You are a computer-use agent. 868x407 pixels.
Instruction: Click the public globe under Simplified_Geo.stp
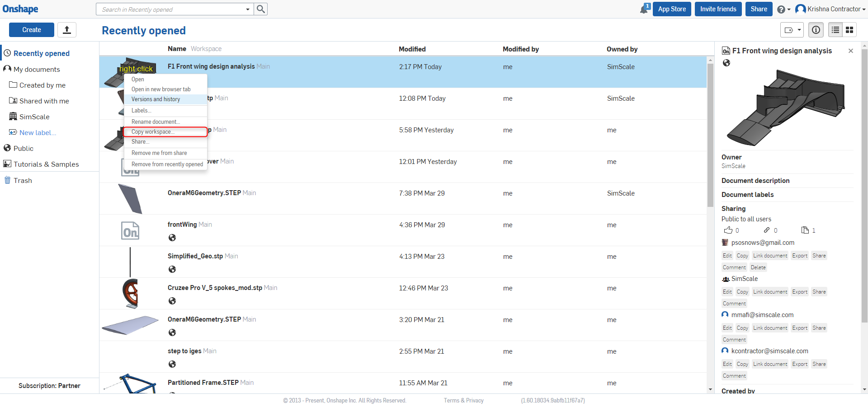coord(172,269)
